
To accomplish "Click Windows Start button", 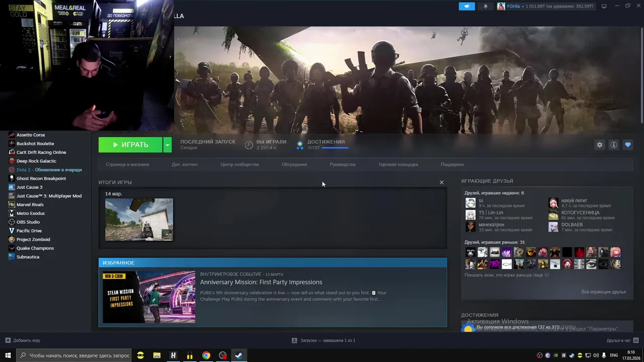I will point(8,355).
